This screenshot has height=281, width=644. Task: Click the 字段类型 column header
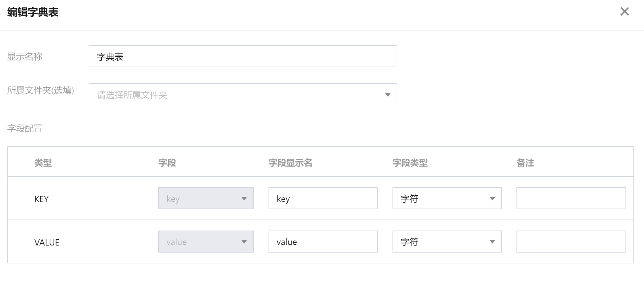410,163
